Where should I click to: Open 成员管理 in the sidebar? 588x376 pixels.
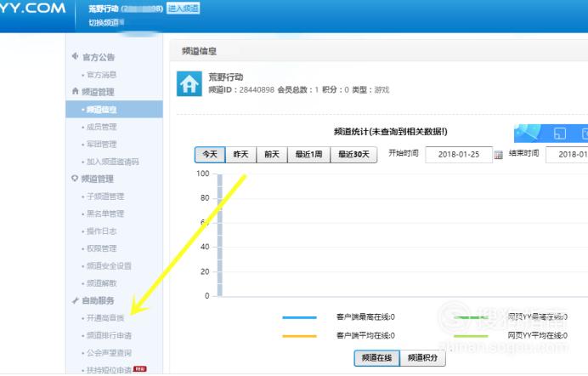pyautogui.click(x=102, y=127)
